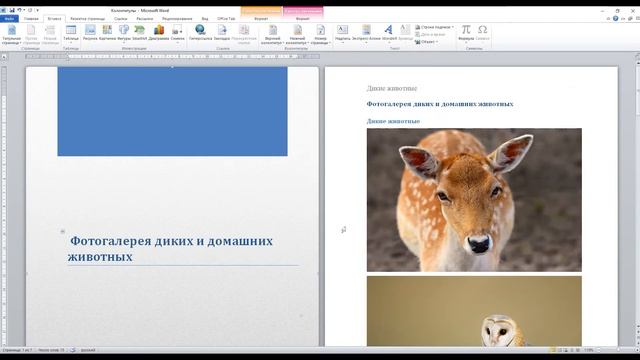
Task: Open the Word Help question mark icon
Action: (616, 18)
